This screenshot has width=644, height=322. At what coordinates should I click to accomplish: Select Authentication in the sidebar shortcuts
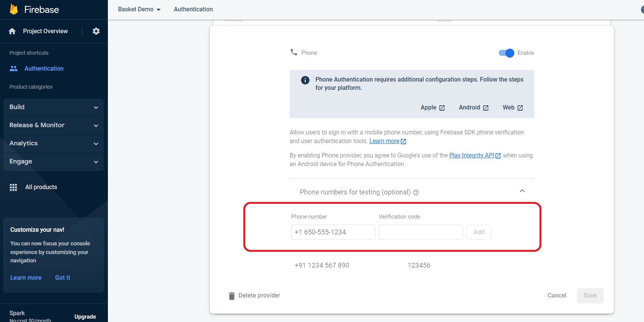[x=44, y=68]
